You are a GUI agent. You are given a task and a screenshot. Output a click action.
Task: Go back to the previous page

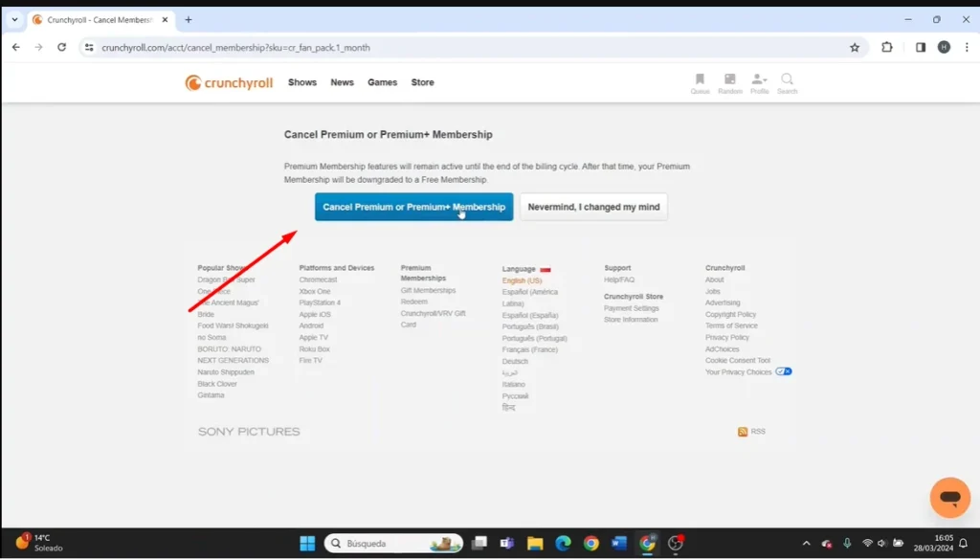[16, 48]
